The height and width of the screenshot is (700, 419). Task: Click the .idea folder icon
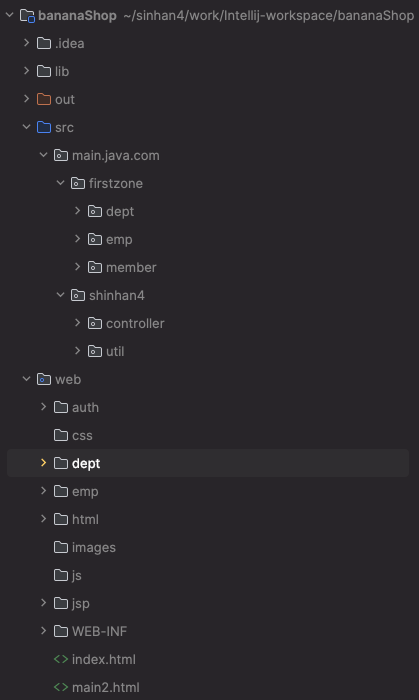click(x=44, y=43)
